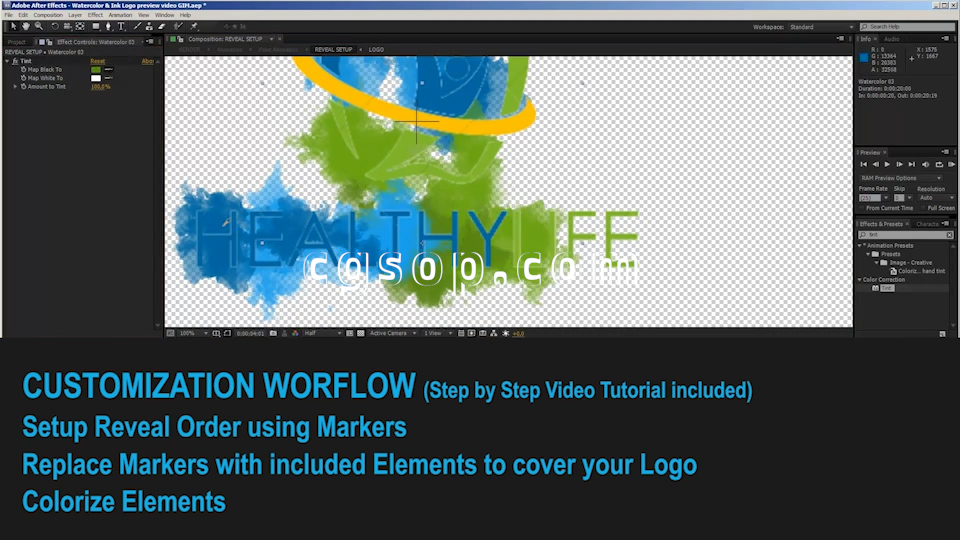Select the Rectangle mask tool
Image resolution: width=960 pixels, height=540 pixels.
point(96,26)
